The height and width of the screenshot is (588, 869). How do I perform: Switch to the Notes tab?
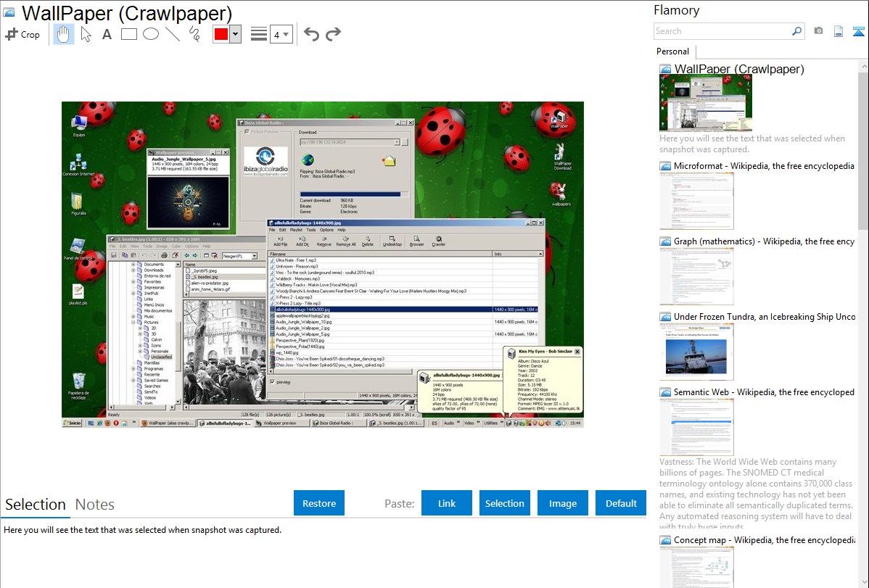[95, 505]
